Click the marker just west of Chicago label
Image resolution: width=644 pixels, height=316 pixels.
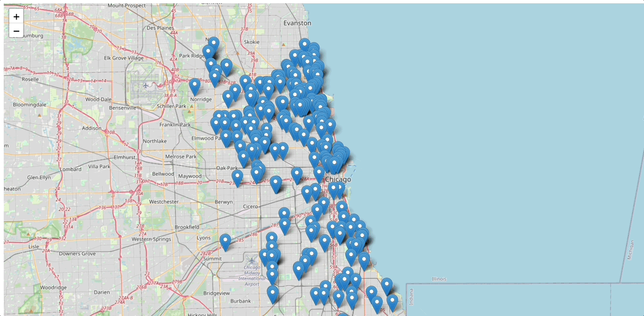pos(319,174)
